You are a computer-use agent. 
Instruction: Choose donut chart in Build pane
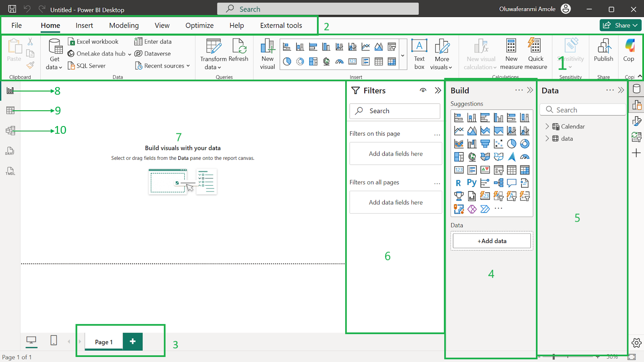coord(524,144)
